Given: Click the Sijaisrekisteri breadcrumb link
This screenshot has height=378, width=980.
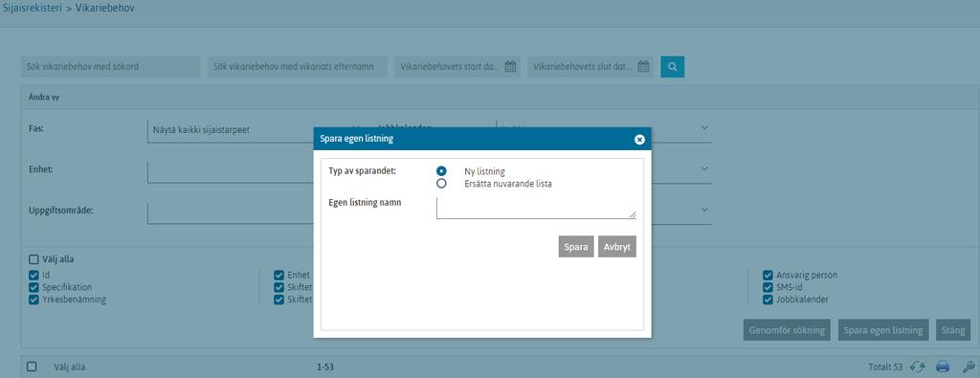Looking at the screenshot, I should click(33, 9).
